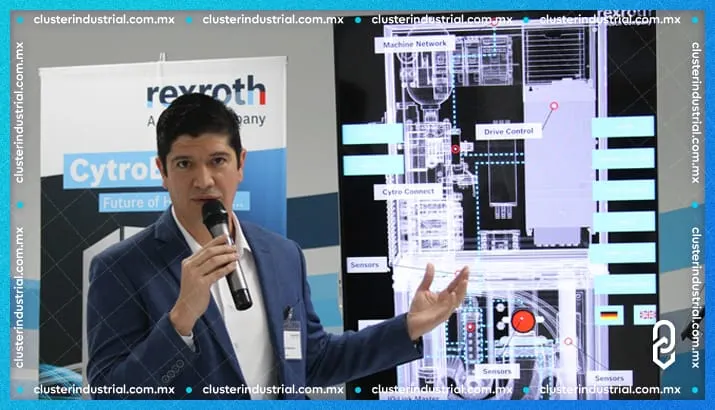Click the Sensors label beside the man's hand

[x=367, y=265]
